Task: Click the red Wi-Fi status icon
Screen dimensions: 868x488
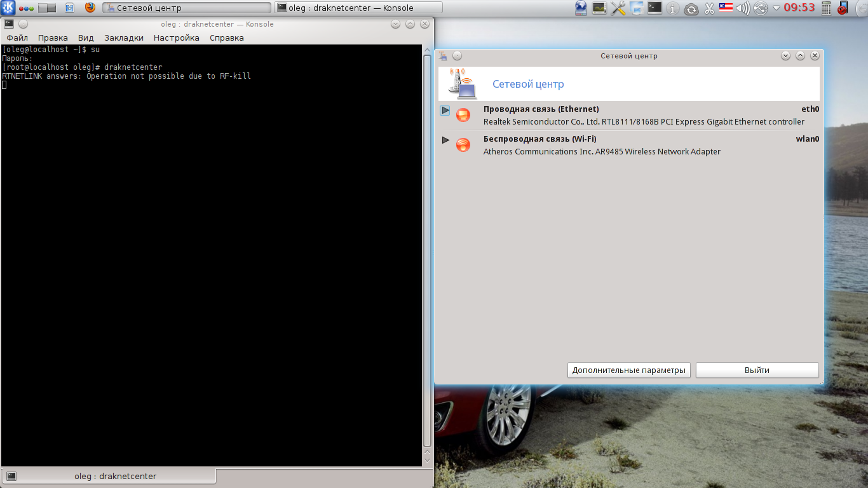Action: (x=463, y=145)
